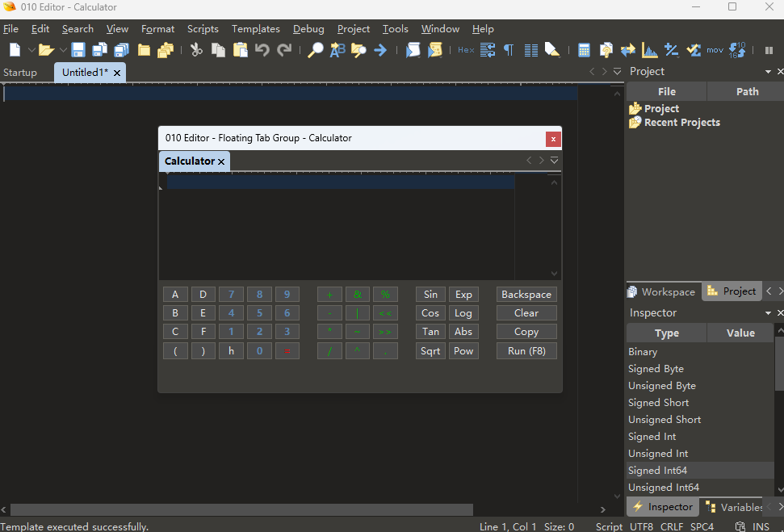Open a file using the open folder icon
Screen dimensions: 784x532
[46, 49]
